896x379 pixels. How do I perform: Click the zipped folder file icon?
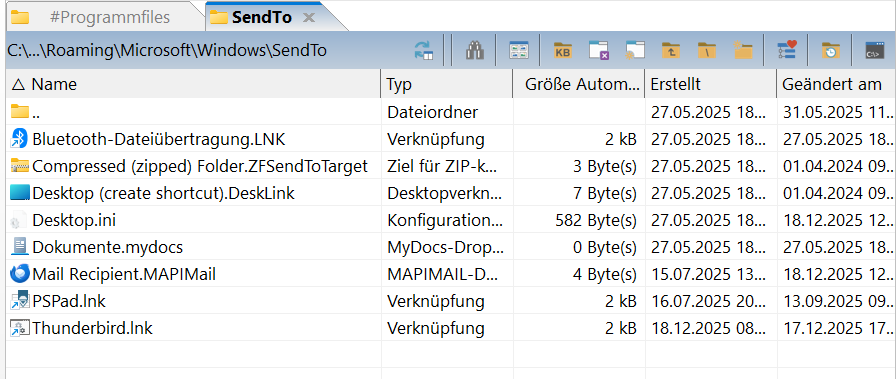[x=20, y=166]
